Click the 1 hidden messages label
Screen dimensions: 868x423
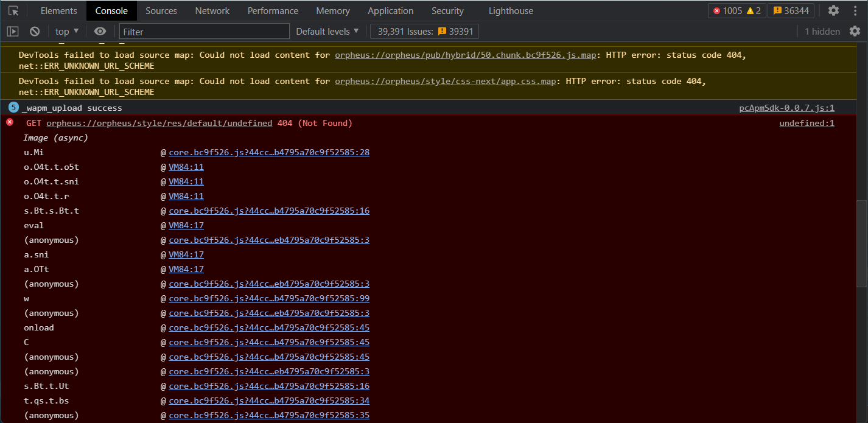pos(822,31)
